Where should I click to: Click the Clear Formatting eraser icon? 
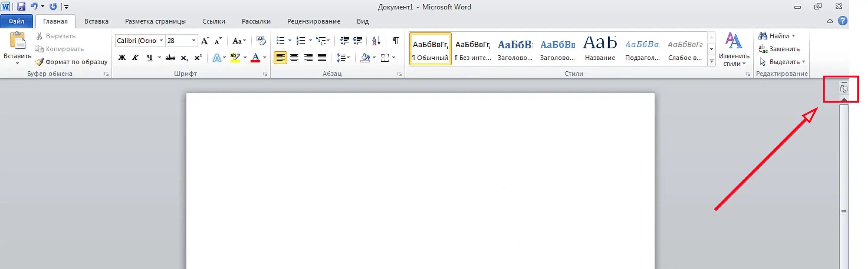(261, 41)
